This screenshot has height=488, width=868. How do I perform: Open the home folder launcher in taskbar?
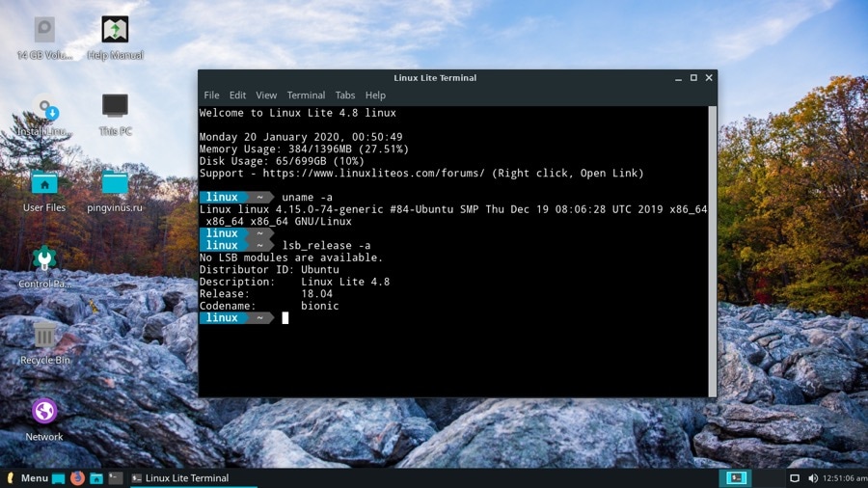point(96,478)
